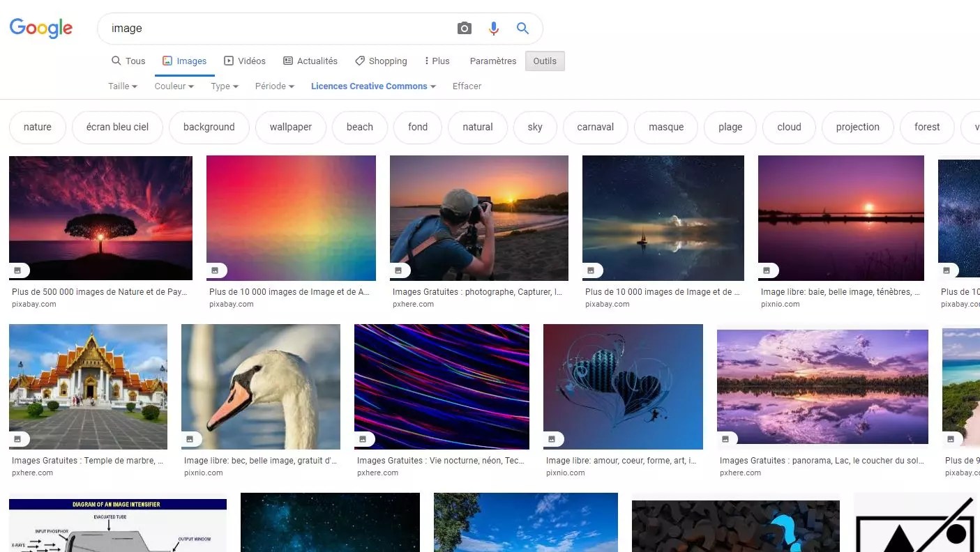Open the Plus three-dots menu
Image resolution: width=980 pixels, height=552 pixels.
[x=437, y=61]
